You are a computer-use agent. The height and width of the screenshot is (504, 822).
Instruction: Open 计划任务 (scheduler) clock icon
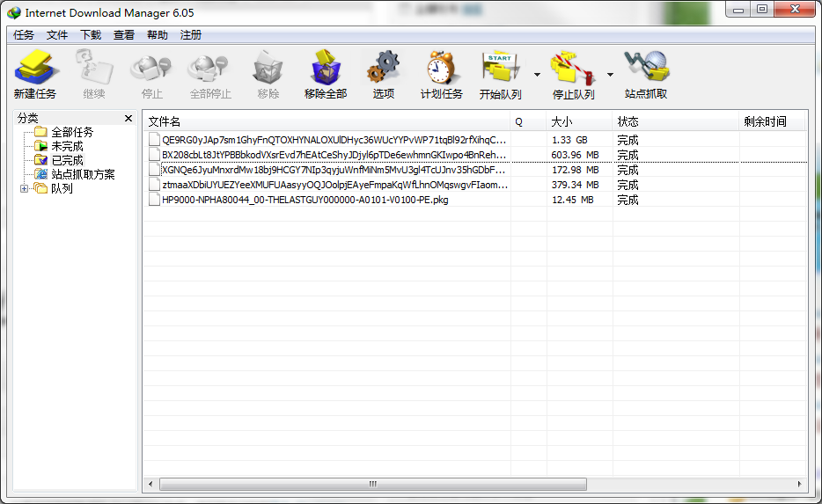click(x=441, y=67)
